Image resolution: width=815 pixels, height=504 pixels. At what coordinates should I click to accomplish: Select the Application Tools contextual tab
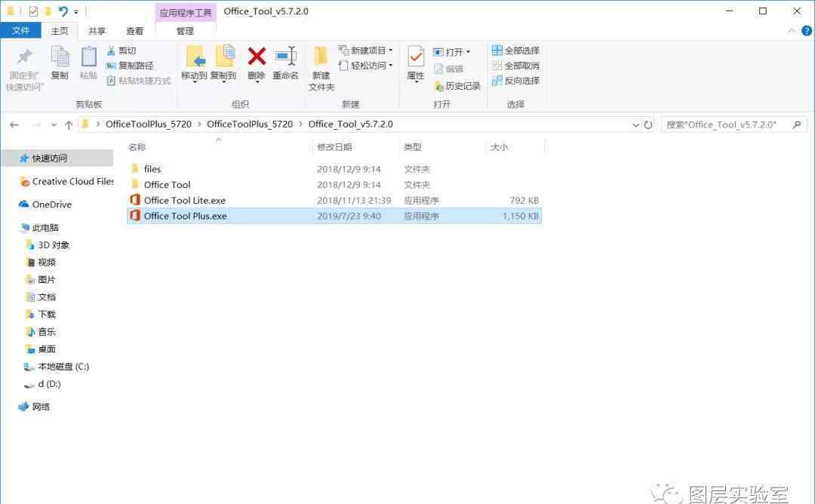(x=186, y=13)
